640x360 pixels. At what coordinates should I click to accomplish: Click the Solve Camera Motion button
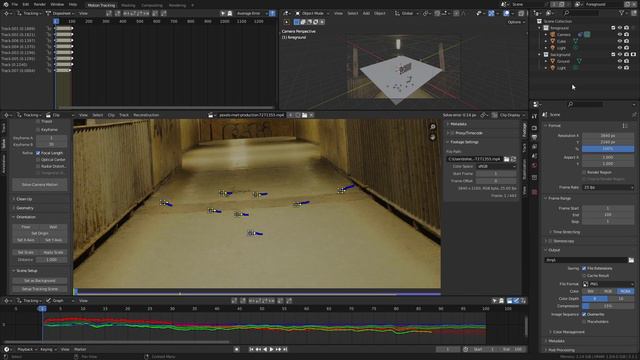40,184
